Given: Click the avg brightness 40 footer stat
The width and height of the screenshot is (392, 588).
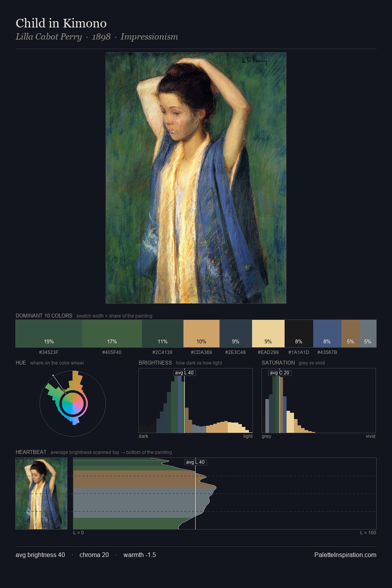Looking at the screenshot, I should click(x=40, y=555).
